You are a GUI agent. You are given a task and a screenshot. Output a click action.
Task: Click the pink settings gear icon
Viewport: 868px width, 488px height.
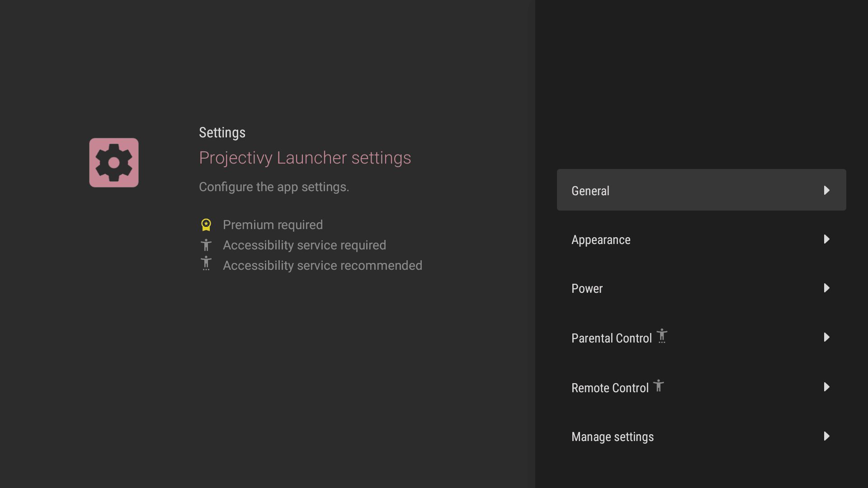pos(114,163)
